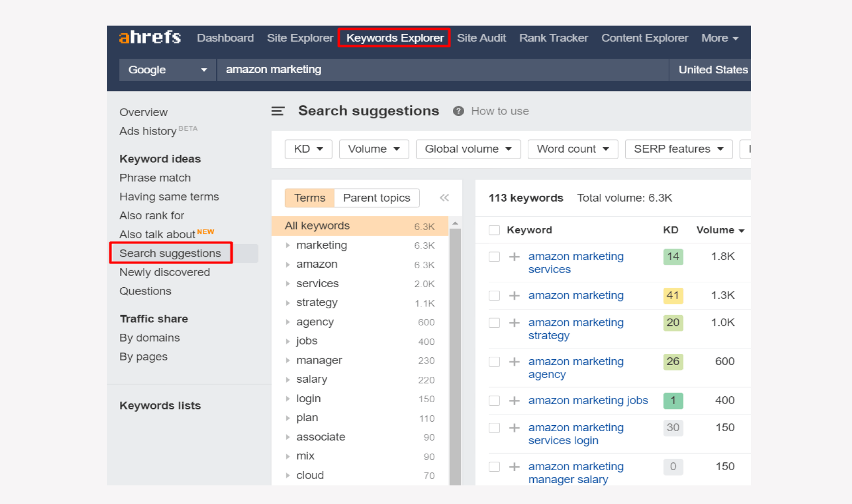Select all keywords with header checkbox
Image resolution: width=852 pixels, height=504 pixels.
(x=494, y=230)
